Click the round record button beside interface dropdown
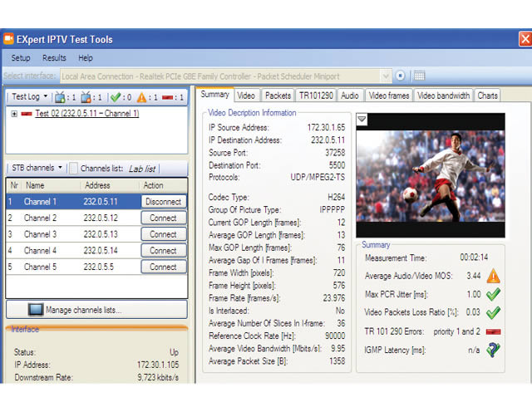 click(401, 76)
